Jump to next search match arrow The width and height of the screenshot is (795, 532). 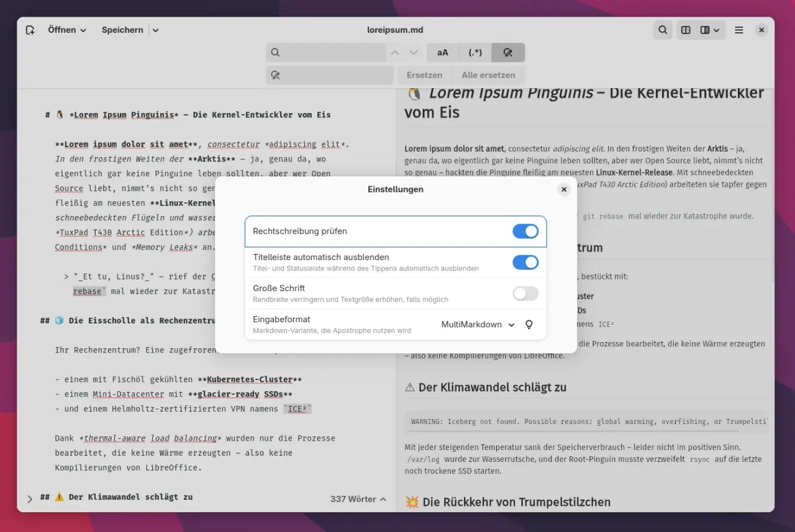pos(414,53)
